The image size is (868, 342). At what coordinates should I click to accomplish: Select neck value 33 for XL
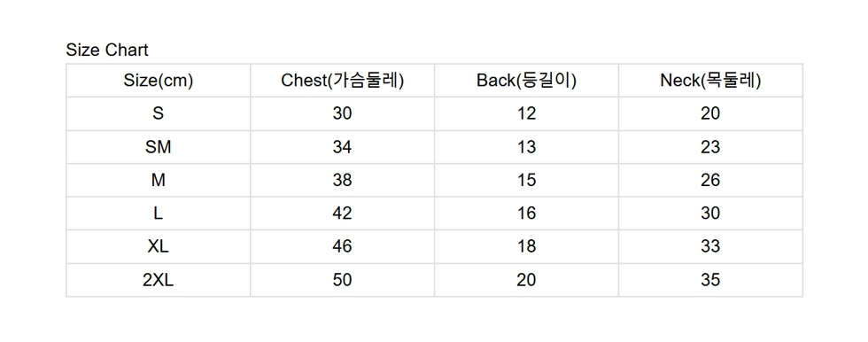[x=710, y=246]
